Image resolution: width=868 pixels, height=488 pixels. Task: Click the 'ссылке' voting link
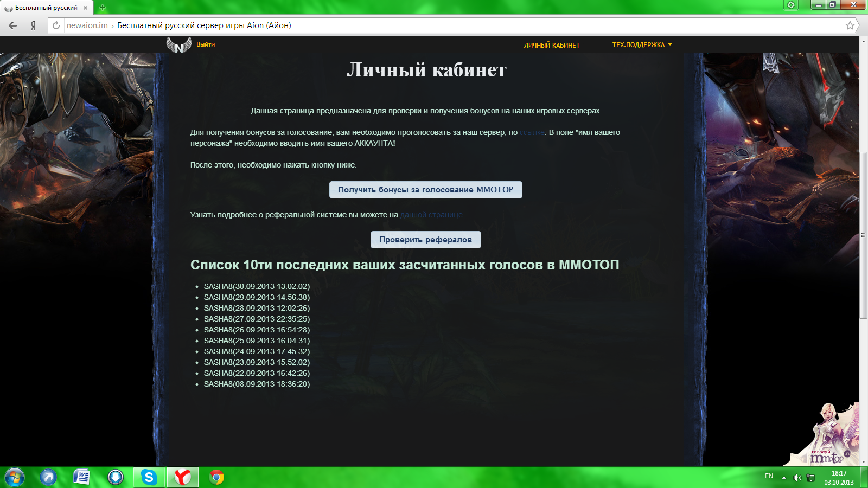[x=532, y=132]
